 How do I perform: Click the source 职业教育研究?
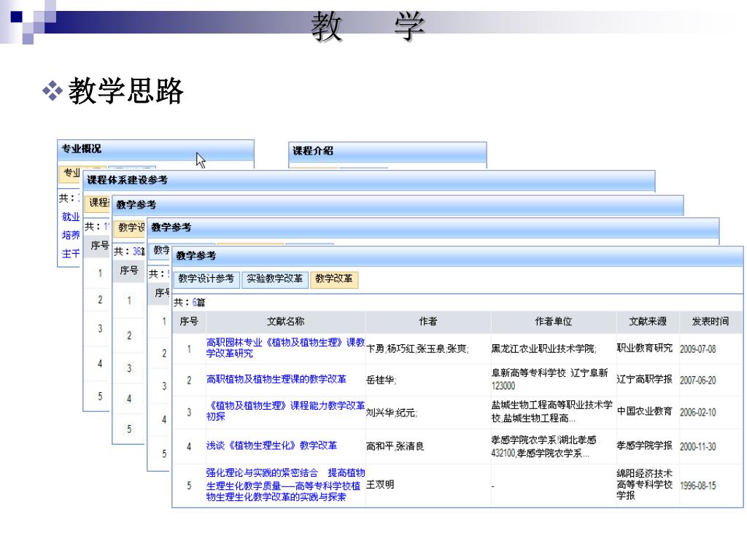point(645,348)
